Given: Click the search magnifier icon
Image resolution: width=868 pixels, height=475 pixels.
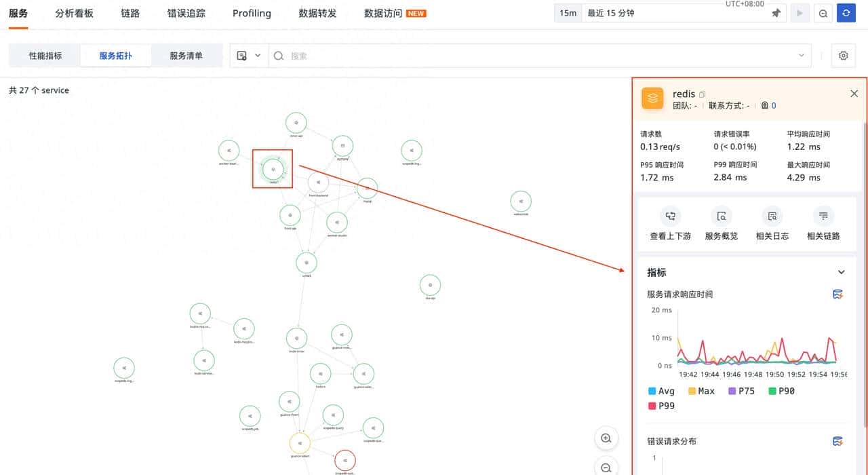Looking at the screenshot, I should pos(279,56).
